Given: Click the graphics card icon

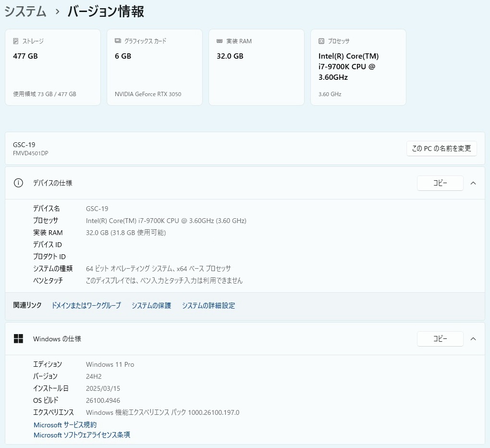Looking at the screenshot, I should click(118, 41).
